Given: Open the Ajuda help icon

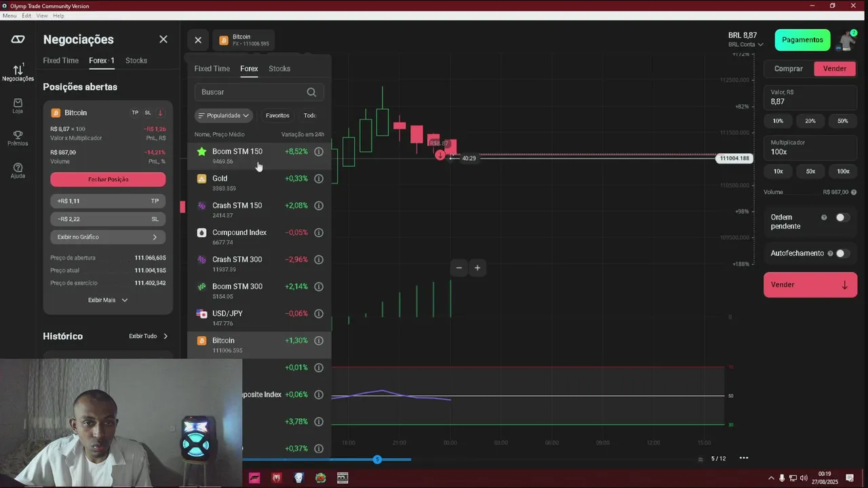Looking at the screenshot, I should tap(18, 170).
